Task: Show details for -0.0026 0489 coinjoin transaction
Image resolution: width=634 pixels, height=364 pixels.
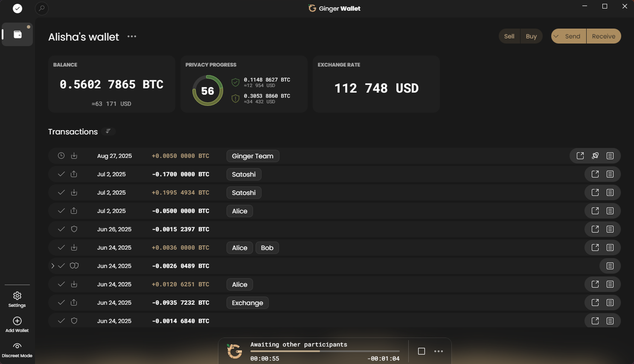Action: pos(610,266)
